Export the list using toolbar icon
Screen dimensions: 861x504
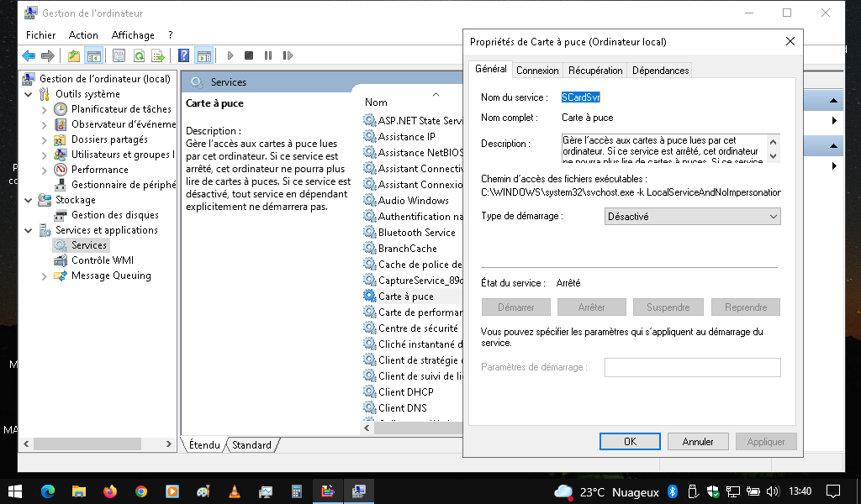click(158, 55)
